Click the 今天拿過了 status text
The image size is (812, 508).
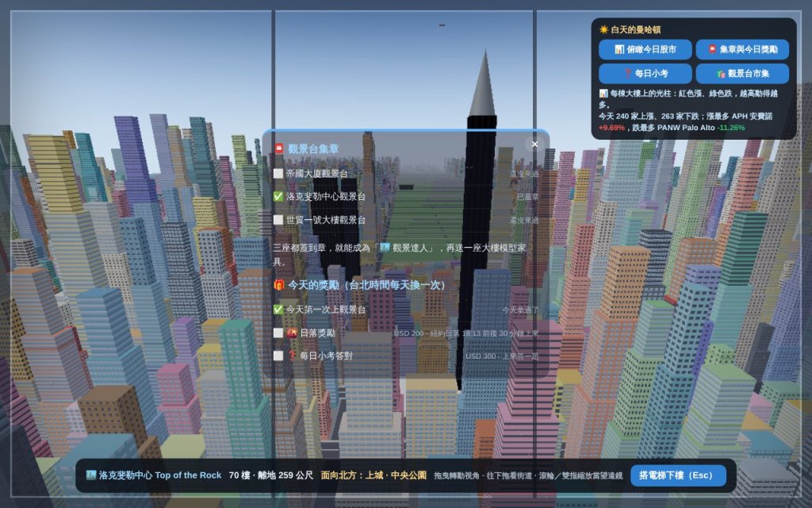(520, 310)
